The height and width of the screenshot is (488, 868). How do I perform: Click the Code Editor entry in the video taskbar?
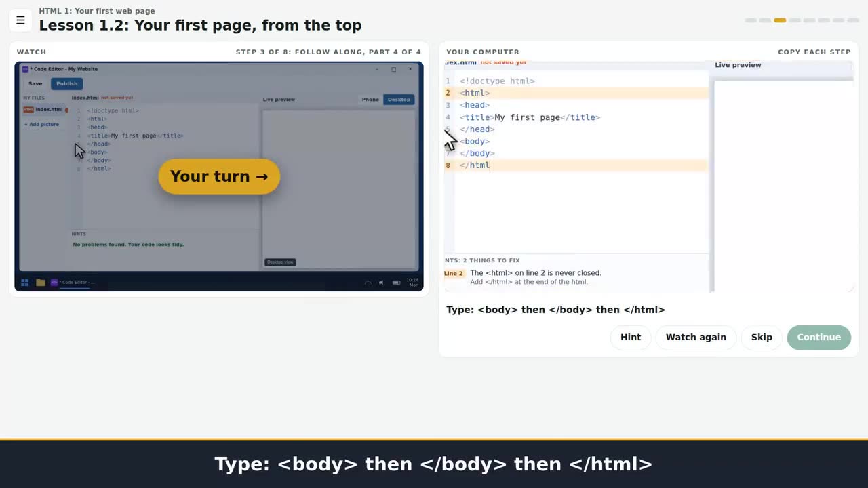pos(73,283)
